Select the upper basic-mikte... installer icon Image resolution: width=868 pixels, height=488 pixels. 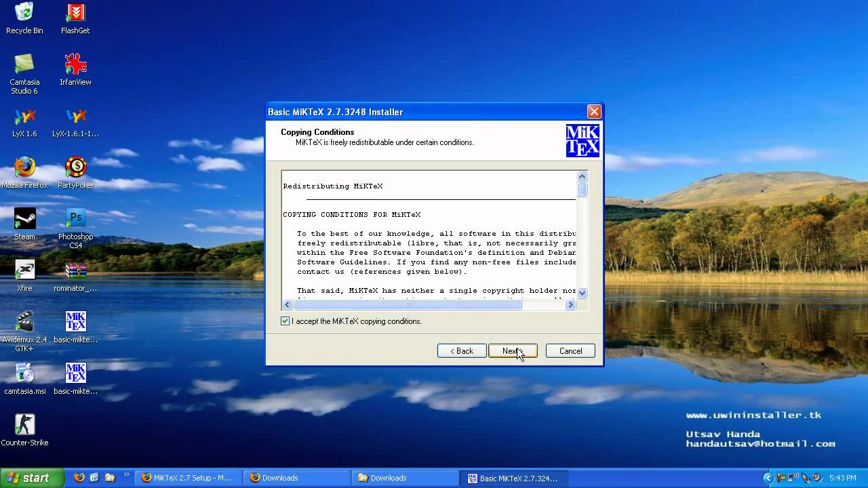coord(75,327)
